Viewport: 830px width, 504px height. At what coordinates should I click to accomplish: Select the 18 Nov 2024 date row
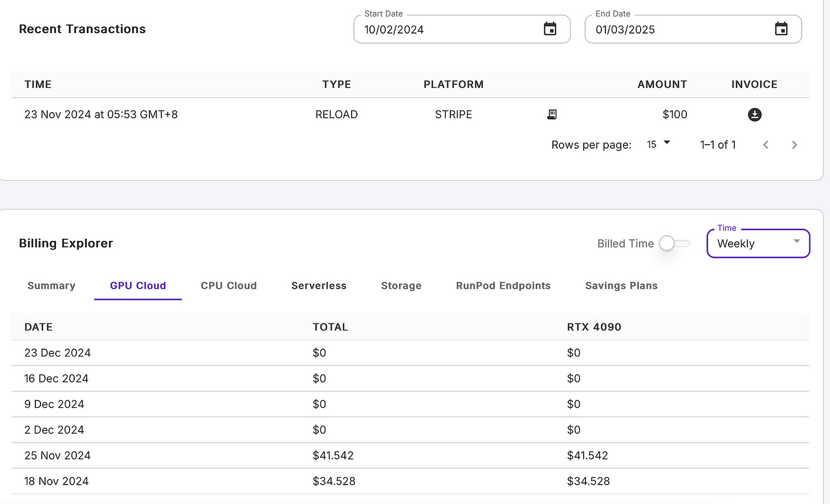(x=410, y=481)
